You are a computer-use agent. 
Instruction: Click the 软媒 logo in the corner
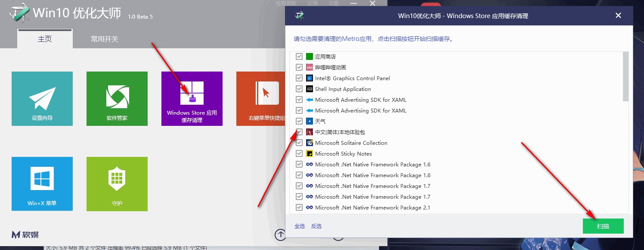tap(25, 234)
